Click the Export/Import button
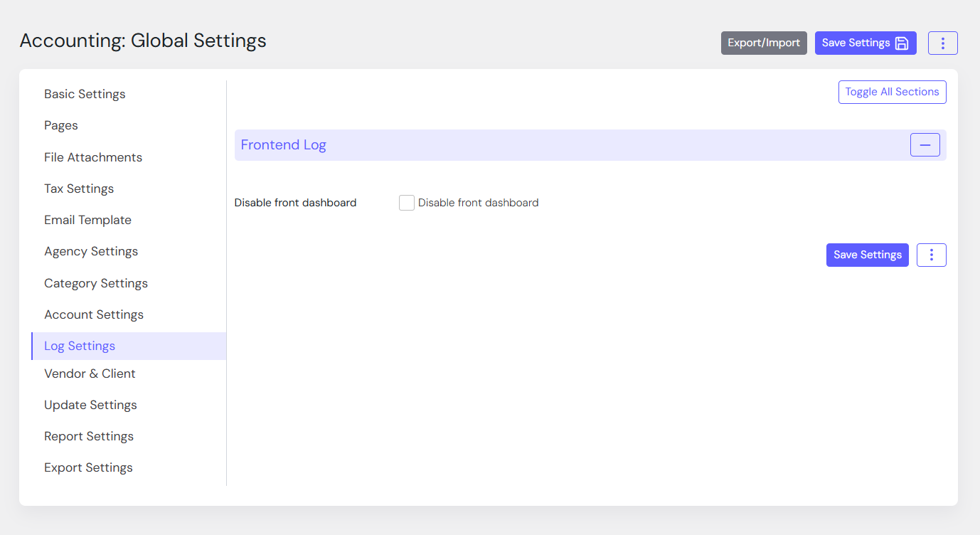This screenshot has width=980, height=535. pyautogui.click(x=763, y=43)
